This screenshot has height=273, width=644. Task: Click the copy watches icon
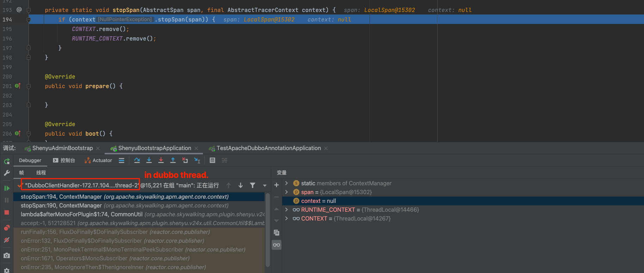(x=277, y=232)
